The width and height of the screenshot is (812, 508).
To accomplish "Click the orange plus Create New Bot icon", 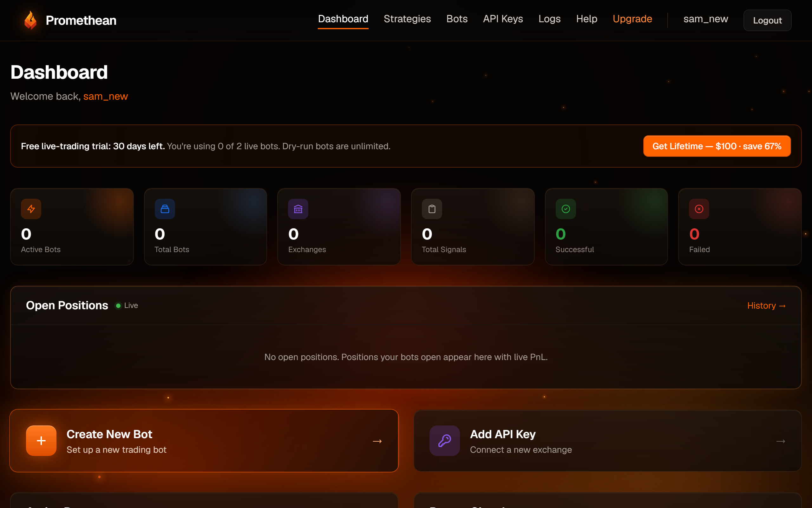I will (41, 441).
